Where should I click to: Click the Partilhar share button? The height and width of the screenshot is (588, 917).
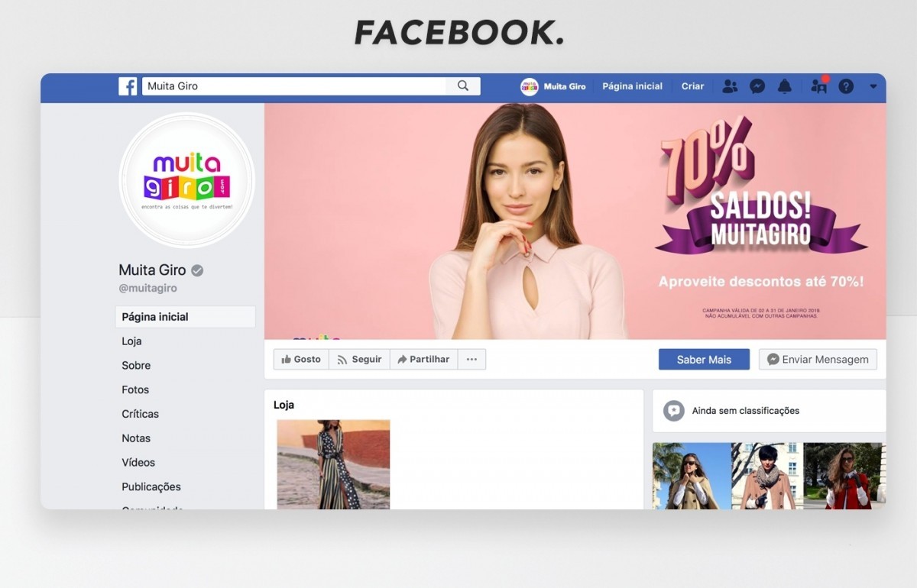tap(423, 360)
